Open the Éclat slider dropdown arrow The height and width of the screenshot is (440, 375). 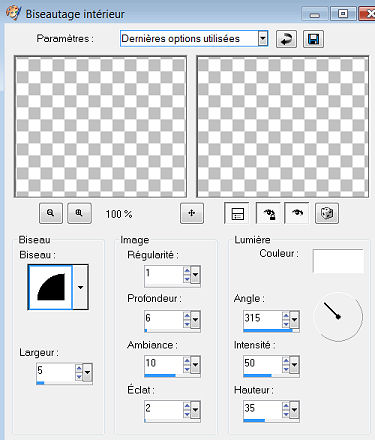click(x=195, y=410)
